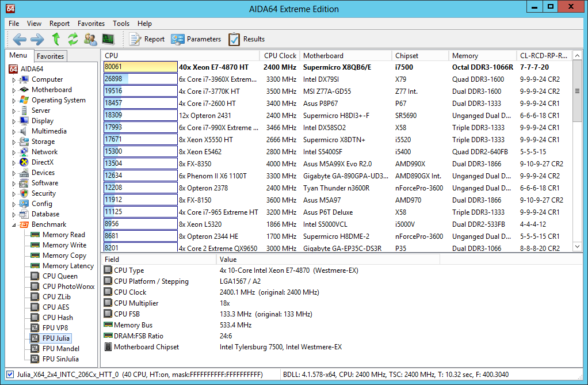Select CPU Queen benchmark in tree
Image resolution: width=588 pixels, height=385 pixels.
60,276
